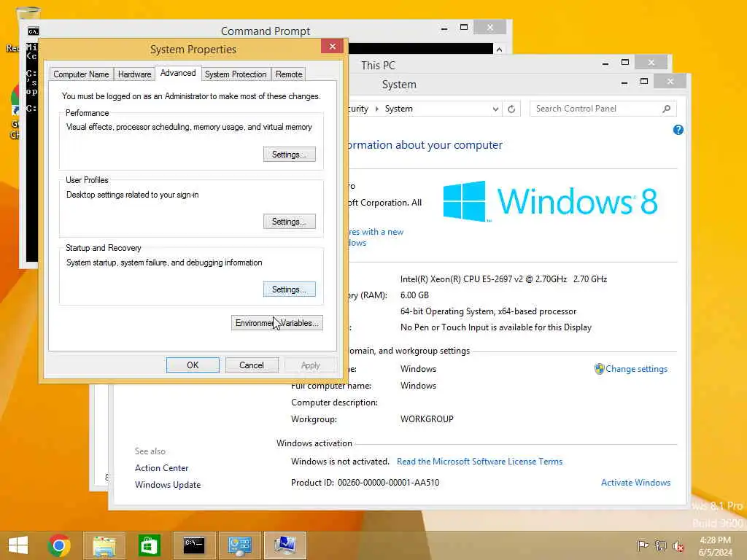Open the taskbar clock showing 4:28 PM
This screenshot has height=560, width=747.
point(715,546)
